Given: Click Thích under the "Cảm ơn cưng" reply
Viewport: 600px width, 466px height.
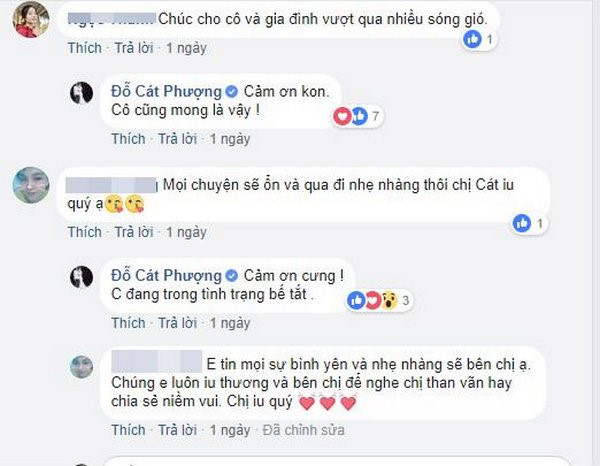Looking at the screenshot, I should point(128,323).
